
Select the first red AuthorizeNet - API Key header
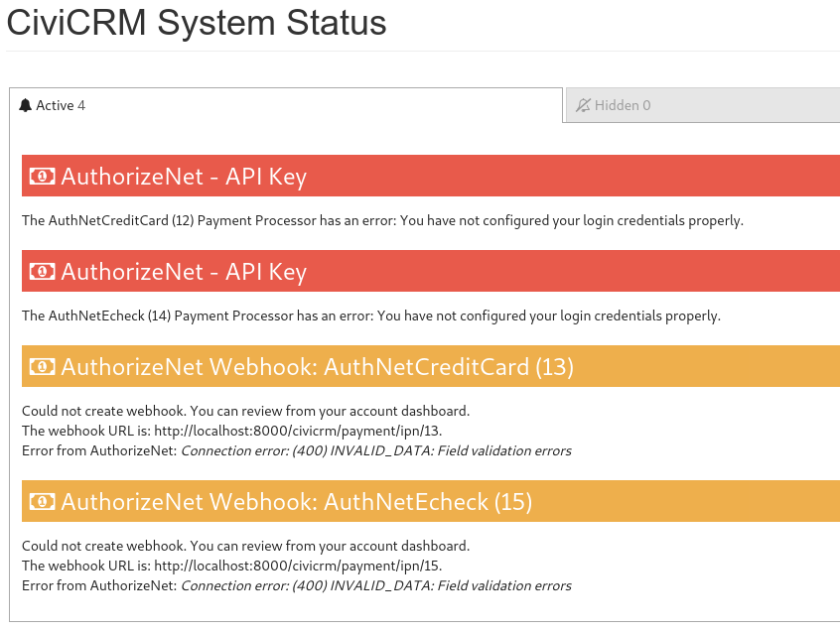coord(431,176)
